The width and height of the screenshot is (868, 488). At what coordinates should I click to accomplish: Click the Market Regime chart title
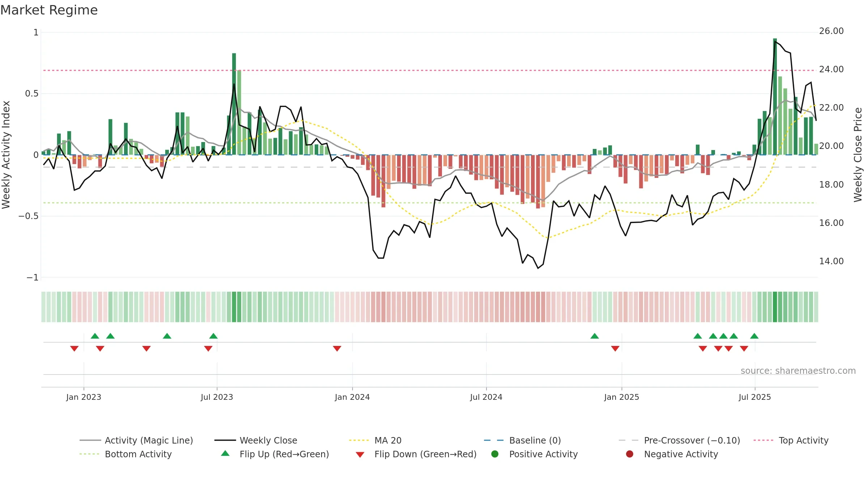(49, 10)
